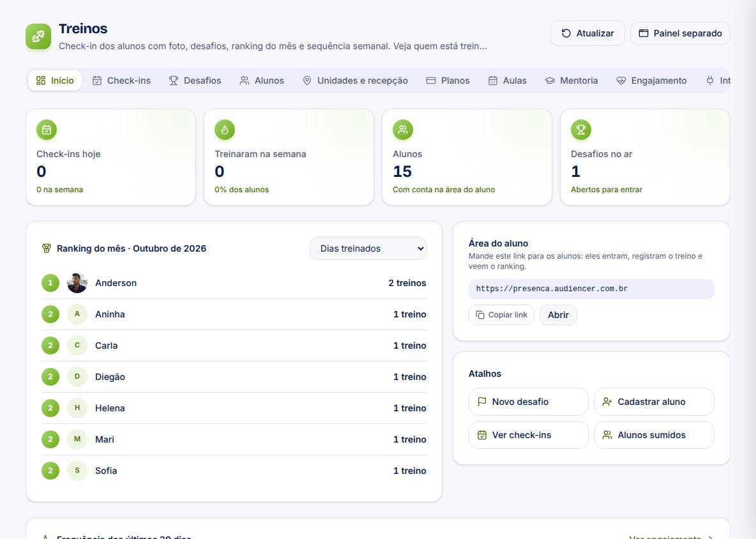Viewport: 756px width, 539px height.
Task: Click the '0% dos alunos' text
Action: coord(241,190)
